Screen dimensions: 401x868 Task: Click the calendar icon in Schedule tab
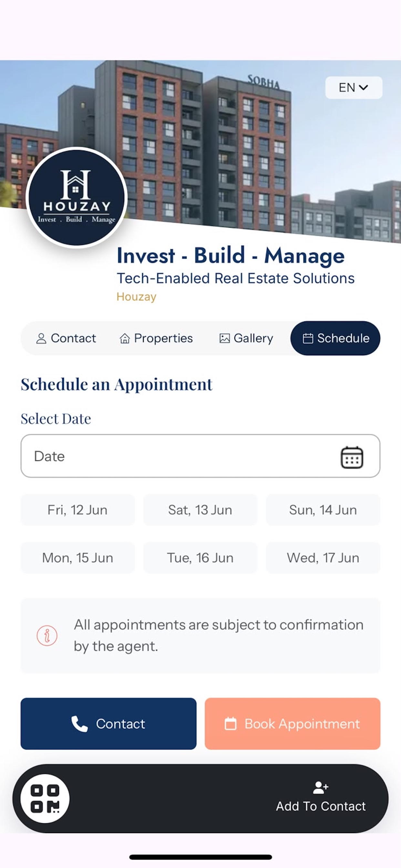tap(308, 338)
